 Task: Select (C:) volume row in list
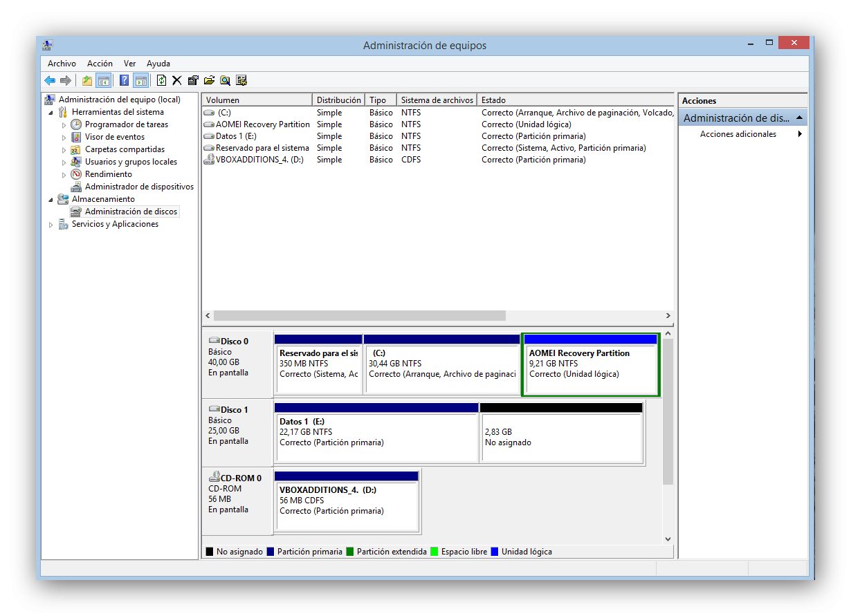coord(438,113)
